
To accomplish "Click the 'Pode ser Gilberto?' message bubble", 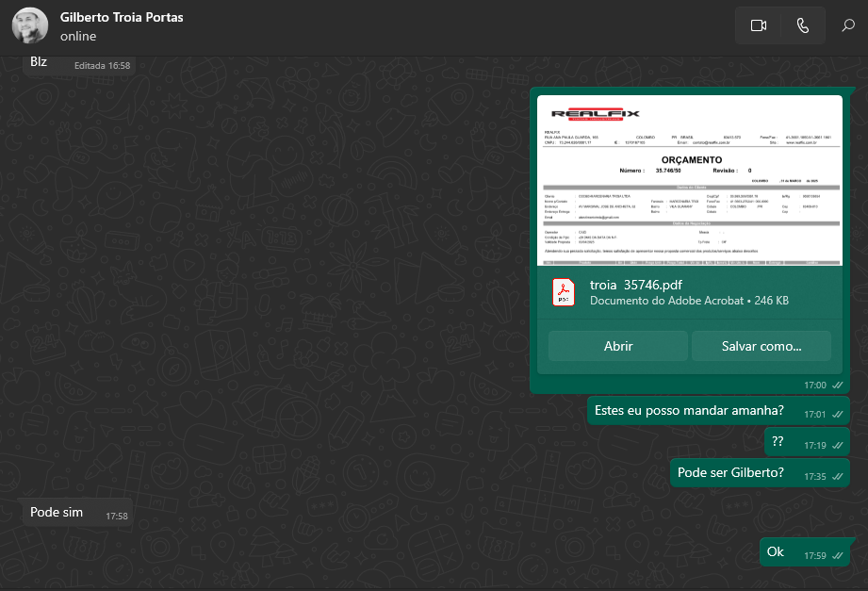I will point(730,473).
